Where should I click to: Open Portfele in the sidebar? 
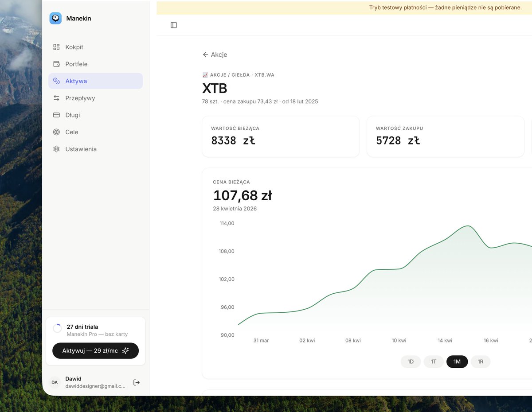[x=95, y=64]
